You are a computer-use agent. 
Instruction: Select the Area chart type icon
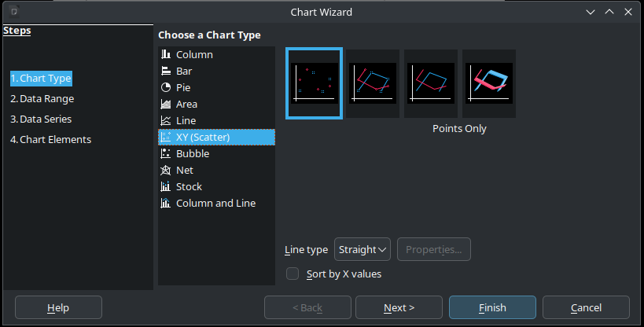click(x=166, y=104)
